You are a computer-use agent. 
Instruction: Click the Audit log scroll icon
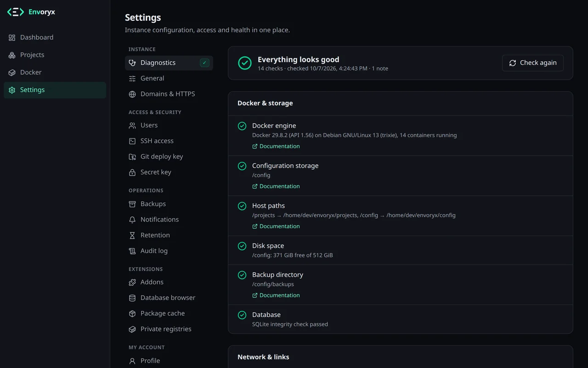[132, 251]
